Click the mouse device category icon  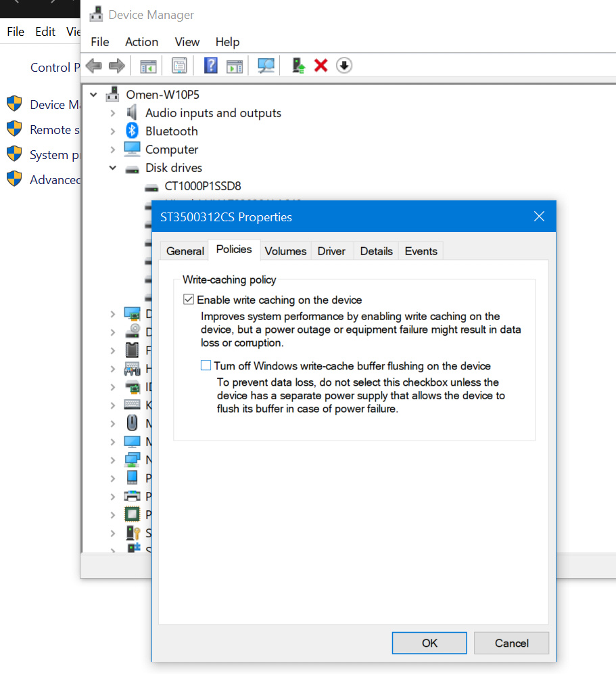point(132,423)
